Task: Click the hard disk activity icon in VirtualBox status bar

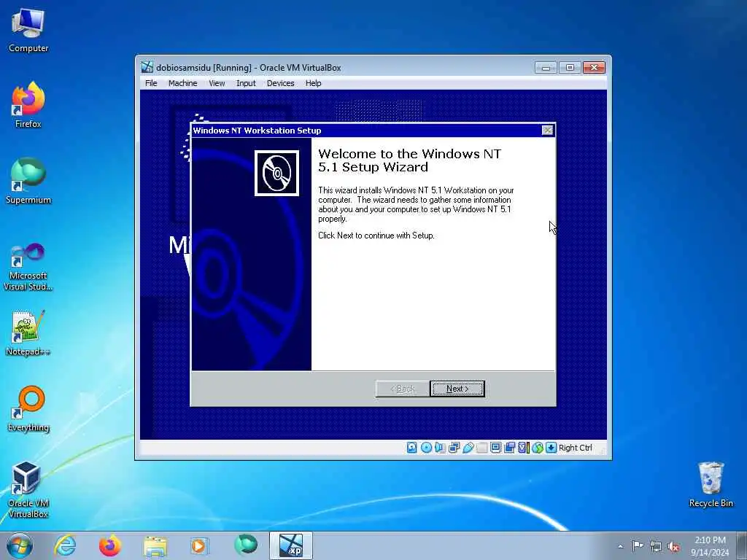Action: pyautogui.click(x=412, y=448)
